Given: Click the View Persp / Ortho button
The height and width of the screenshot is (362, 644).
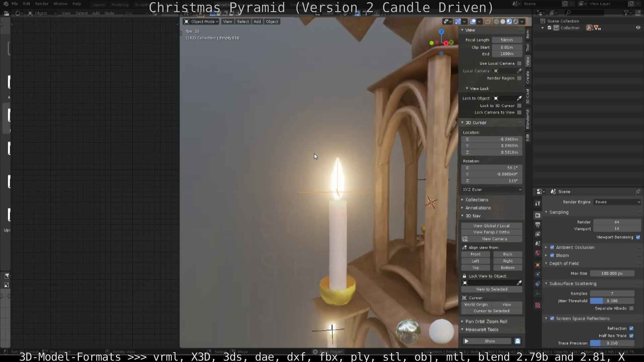Looking at the screenshot, I should coord(491,232).
